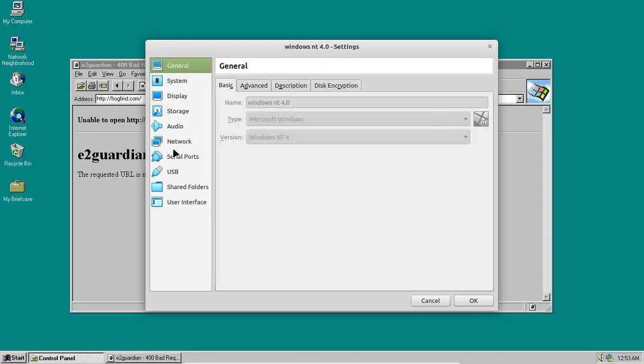Image resolution: width=644 pixels, height=364 pixels.
Task: Click the My Computer desktop icon
Action: [x=18, y=13]
